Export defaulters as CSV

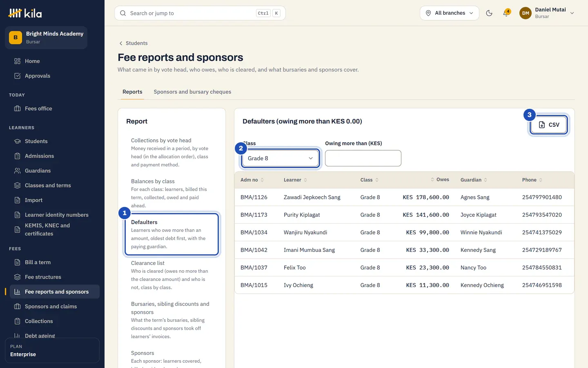pos(549,125)
